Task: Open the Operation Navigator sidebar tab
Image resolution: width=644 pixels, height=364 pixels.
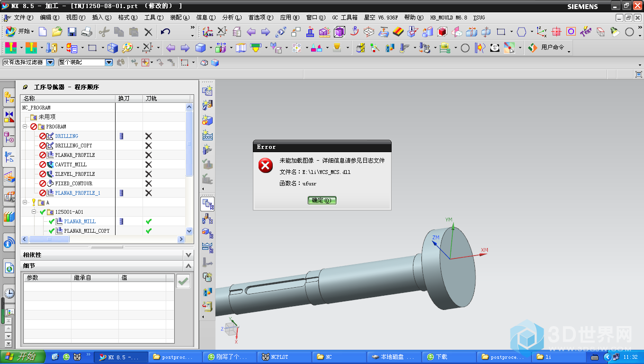Action: (x=9, y=157)
